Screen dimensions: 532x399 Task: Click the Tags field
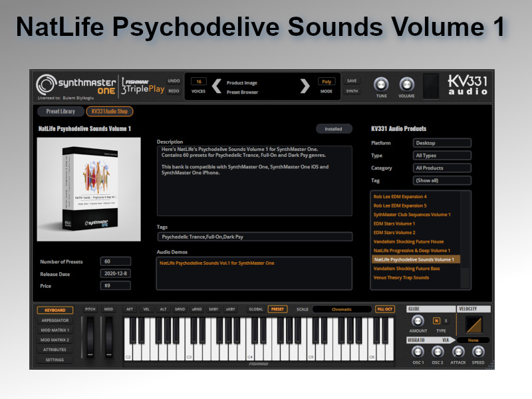coord(255,237)
